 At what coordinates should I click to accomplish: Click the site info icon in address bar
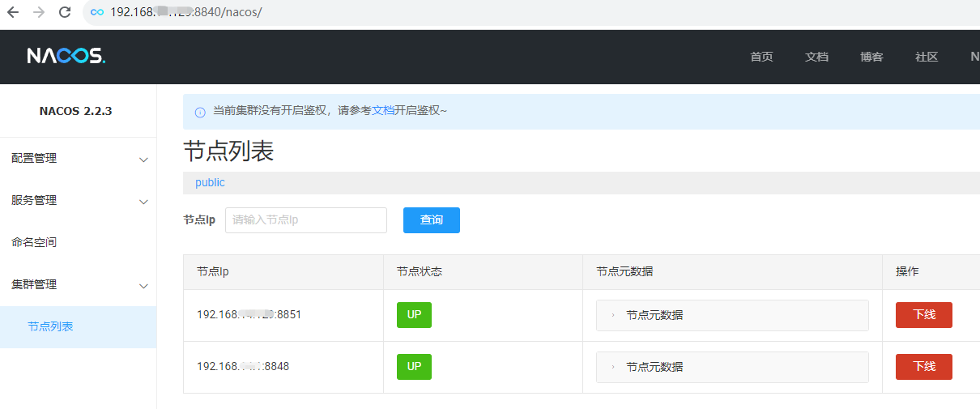pos(97,12)
